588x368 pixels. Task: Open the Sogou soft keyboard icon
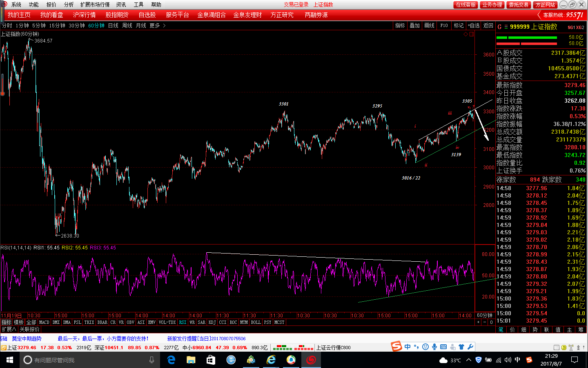[x=443, y=347]
